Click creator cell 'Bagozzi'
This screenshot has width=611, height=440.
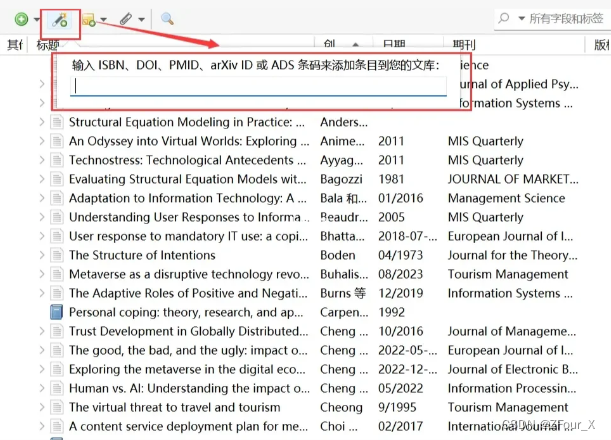[x=341, y=179]
